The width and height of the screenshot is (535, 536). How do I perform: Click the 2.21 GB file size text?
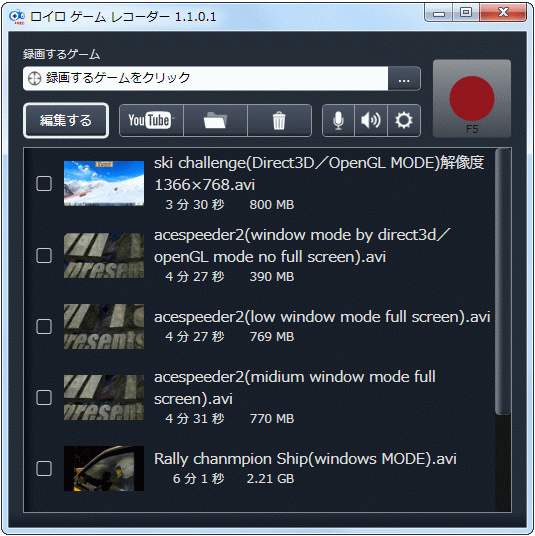point(270,479)
